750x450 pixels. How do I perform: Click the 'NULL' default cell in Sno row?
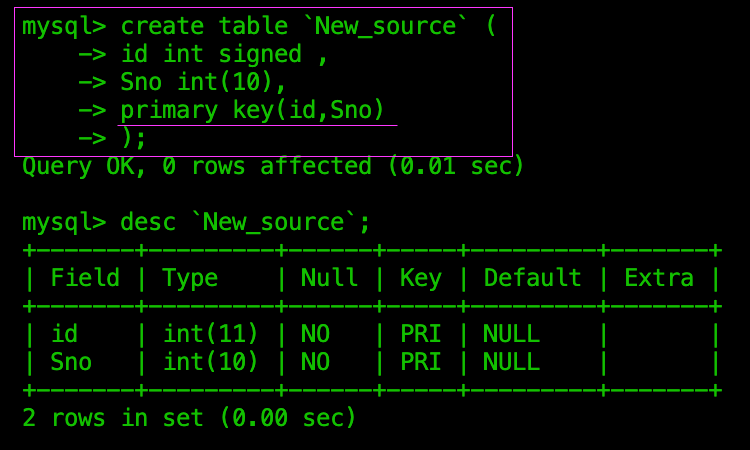511,362
